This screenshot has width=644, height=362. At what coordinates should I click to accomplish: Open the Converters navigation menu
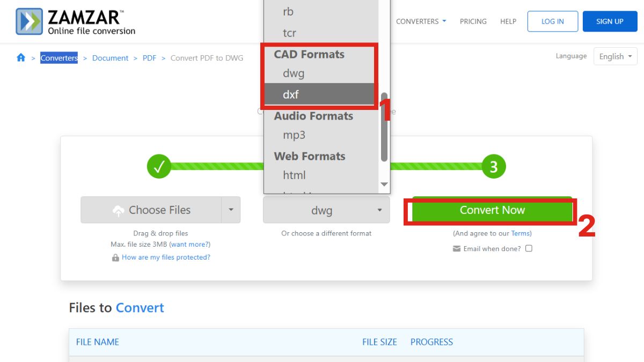point(421,21)
